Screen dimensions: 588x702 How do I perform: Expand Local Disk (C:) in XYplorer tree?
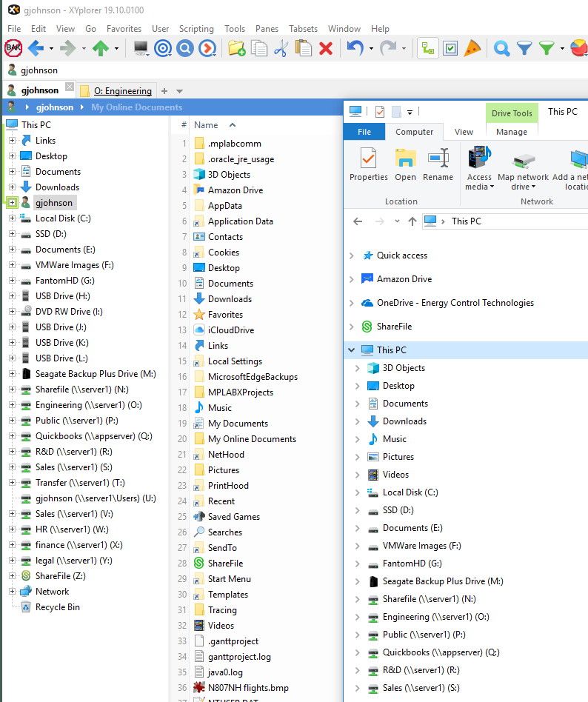(13, 218)
